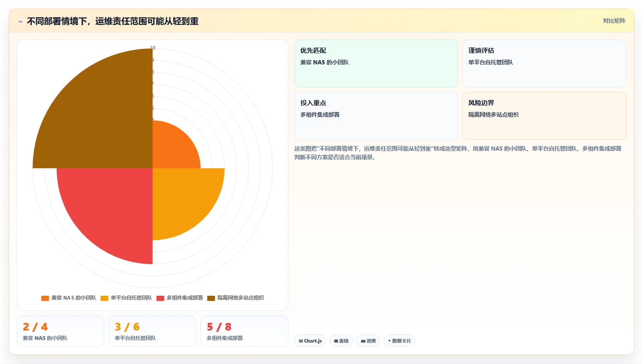Click the Chart.js tag
Viewport: 643px width, 364px height.
pyautogui.click(x=310, y=341)
